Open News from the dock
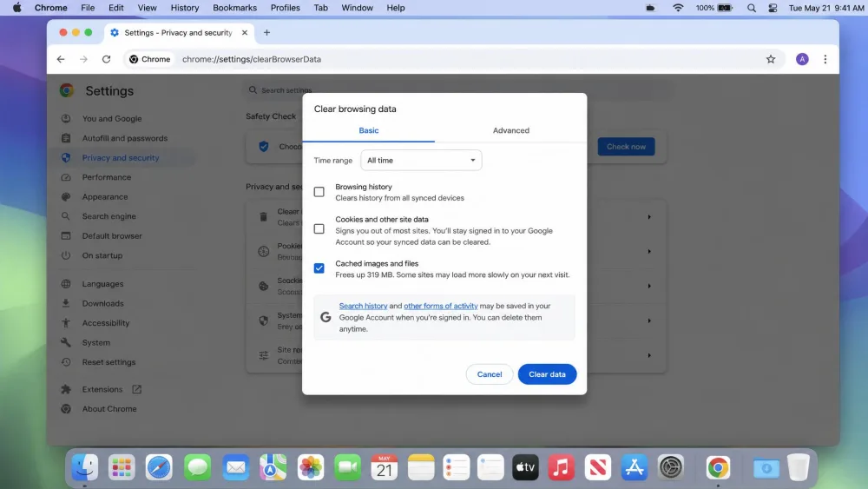Screen dimensions: 868x489 click(x=598, y=467)
